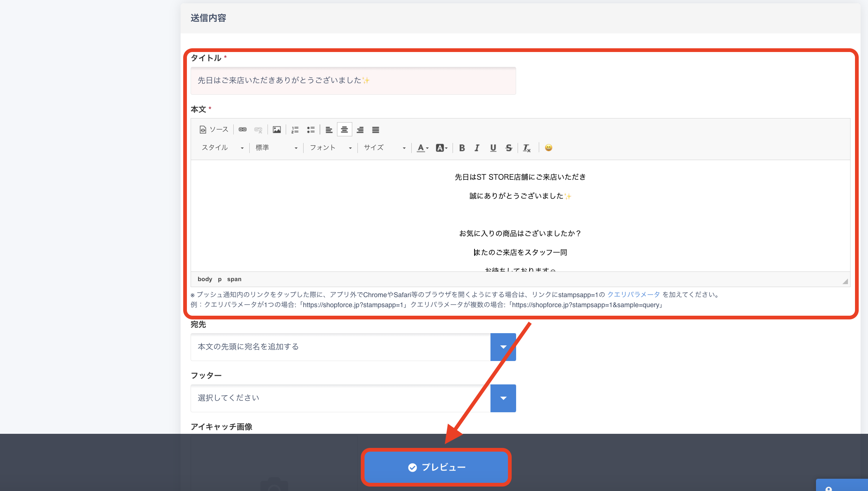Click the body text line 先日はST STORE店舗にご来店いただき
Viewport: 868px width, 491px height.
520,177
